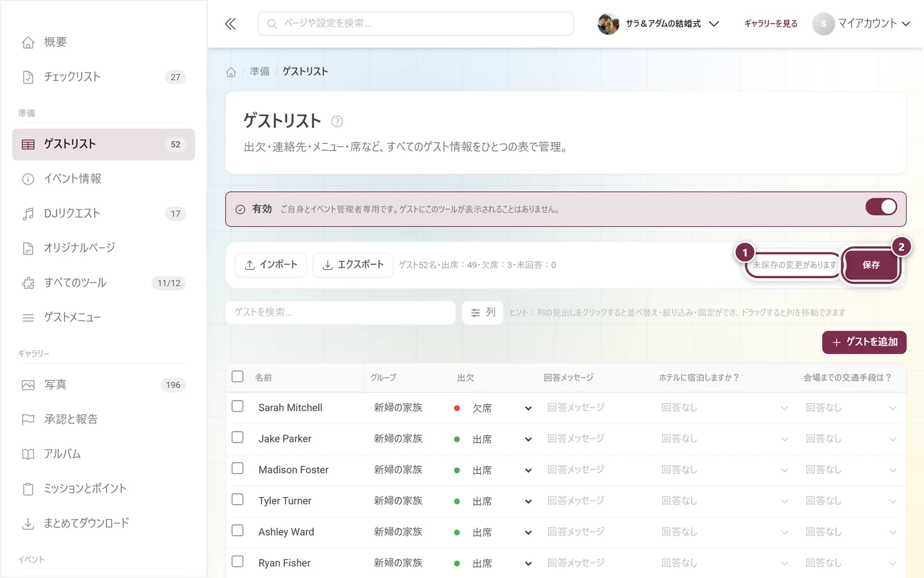This screenshot has width=924, height=578.
Task: Open サラ＆アダムの結婚式 event dropdown
Action: 659,24
